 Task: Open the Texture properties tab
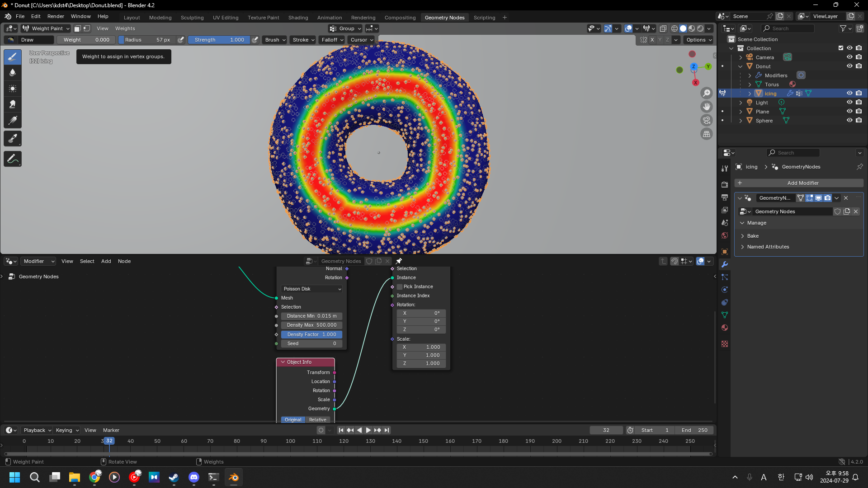tap(725, 344)
